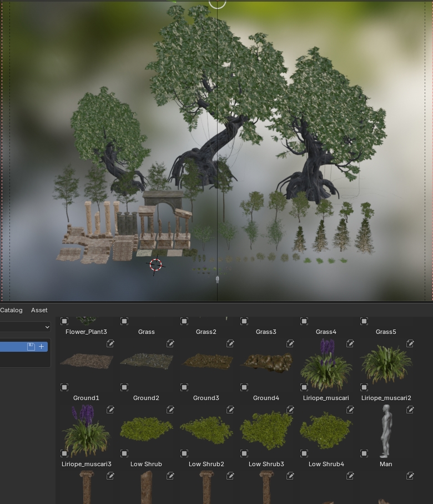
Task: Click the edit icon on Ground1 asset
Action: [110, 343]
